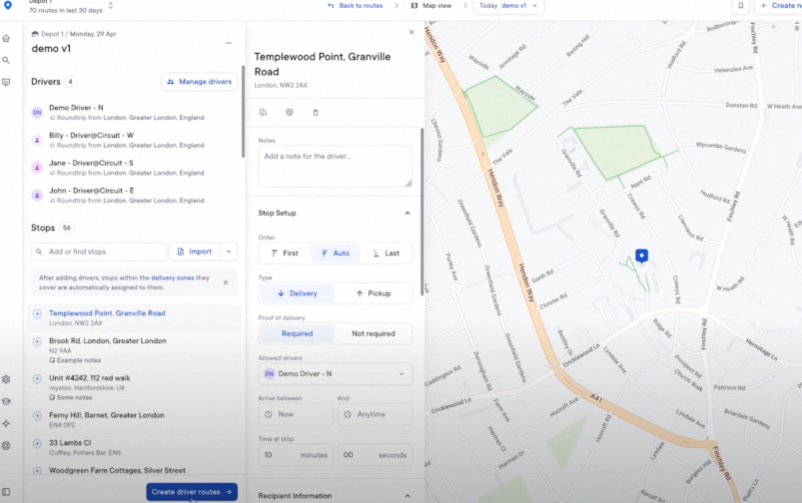Open the search icon in left sidebar
The height and width of the screenshot is (503, 802).
pos(6,60)
